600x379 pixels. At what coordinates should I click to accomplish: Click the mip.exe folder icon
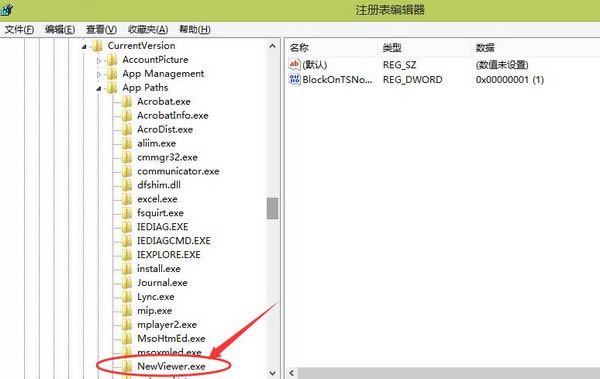127,311
